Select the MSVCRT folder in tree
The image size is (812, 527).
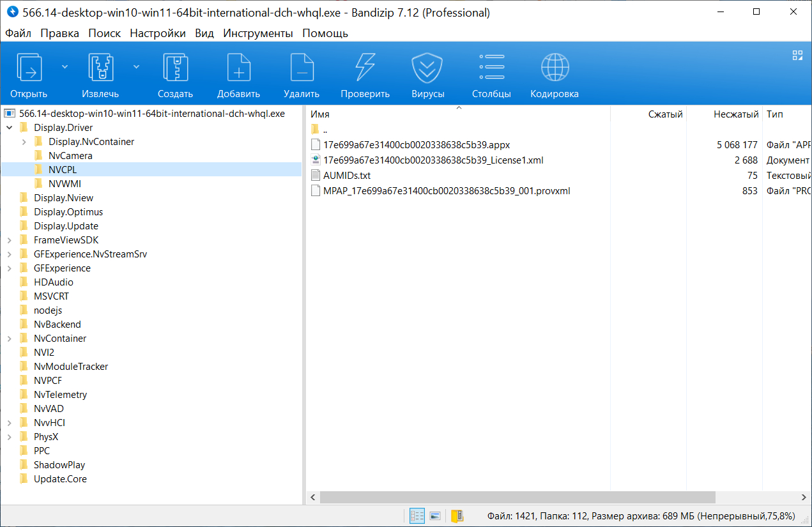coord(51,296)
